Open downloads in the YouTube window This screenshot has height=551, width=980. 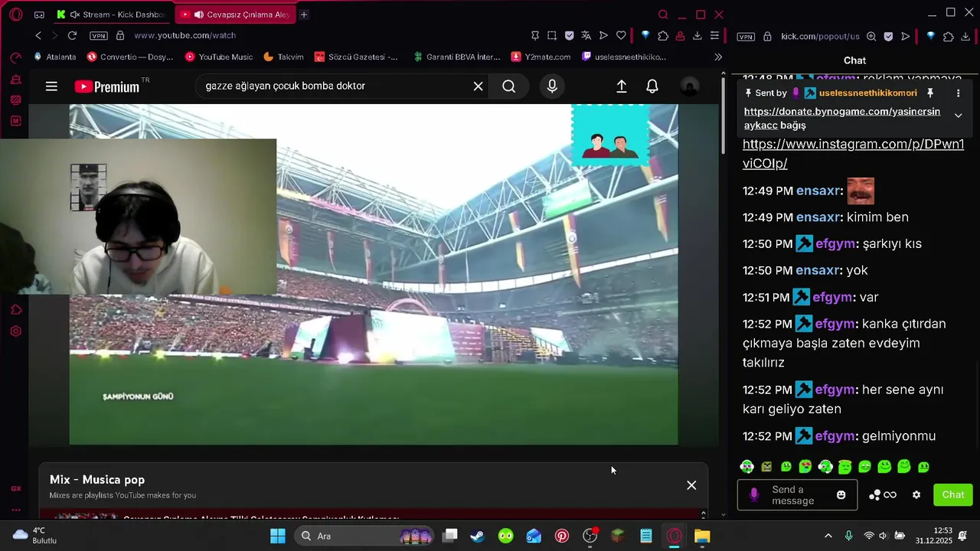click(x=697, y=35)
